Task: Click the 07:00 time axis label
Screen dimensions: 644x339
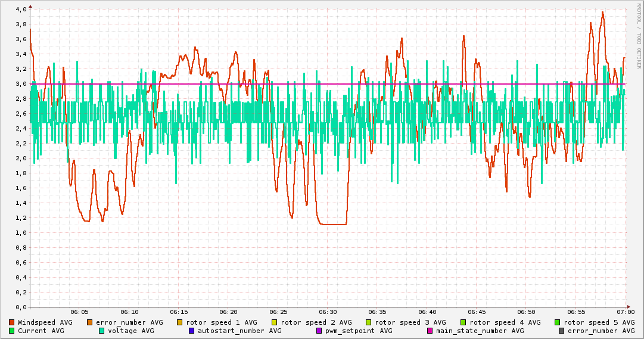Action: click(x=626, y=312)
